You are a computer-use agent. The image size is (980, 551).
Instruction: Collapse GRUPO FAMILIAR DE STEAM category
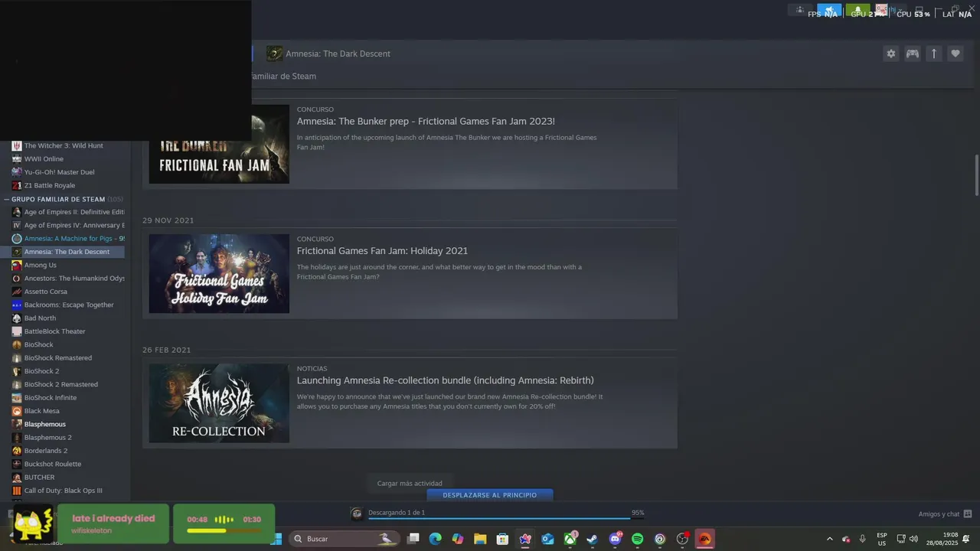58,199
